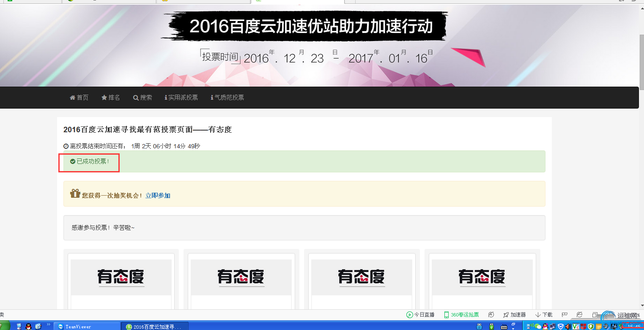Open the on-screen keyboard taskbar icon

point(503,327)
